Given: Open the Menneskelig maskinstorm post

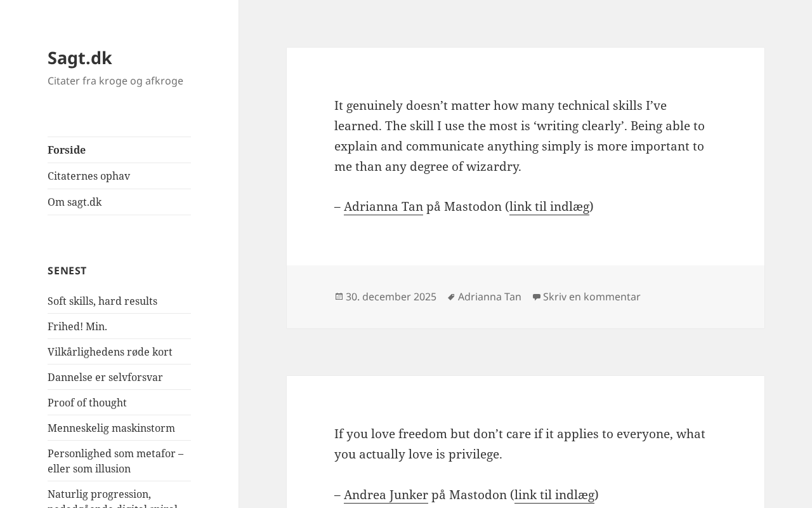Looking at the screenshot, I should pos(111,428).
